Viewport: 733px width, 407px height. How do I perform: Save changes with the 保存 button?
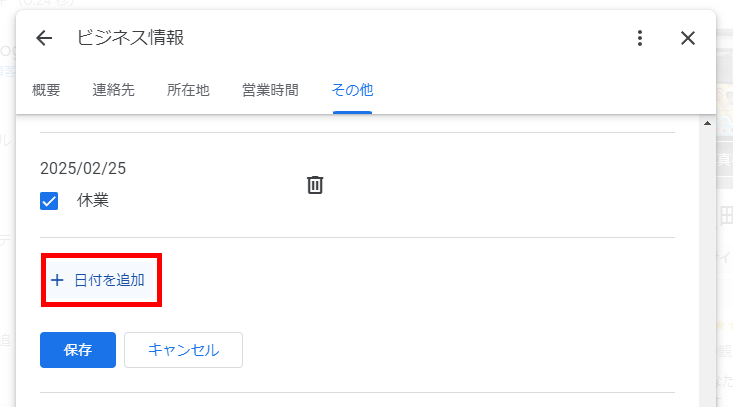point(78,350)
